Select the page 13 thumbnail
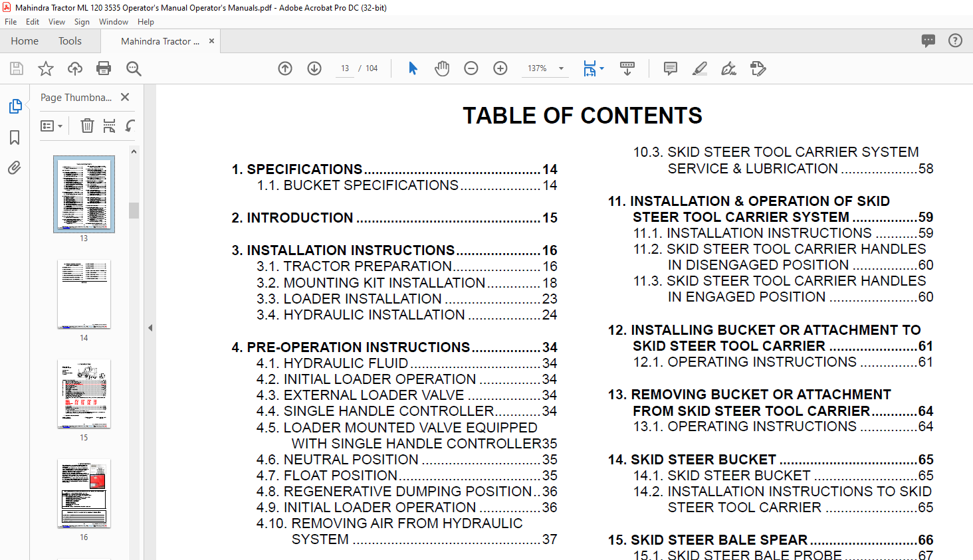The height and width of the screenshot is (560, 973). click(84, 194)
